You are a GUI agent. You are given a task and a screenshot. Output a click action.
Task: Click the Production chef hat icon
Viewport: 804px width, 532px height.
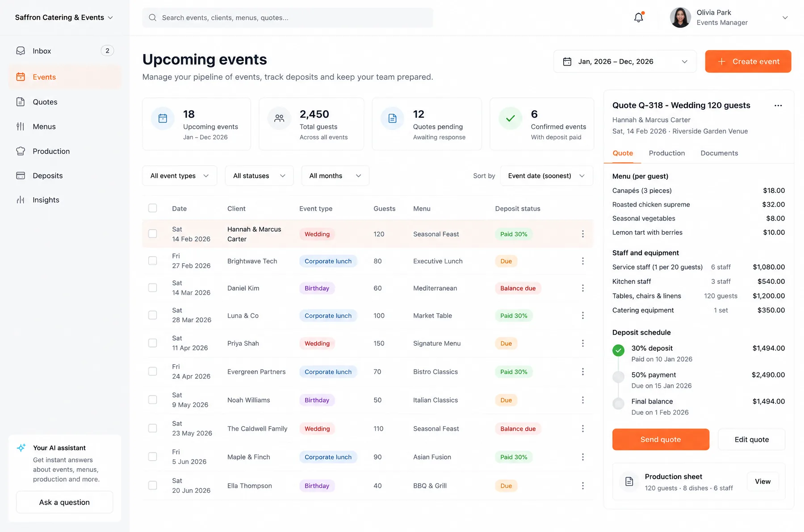pos(21,151)
